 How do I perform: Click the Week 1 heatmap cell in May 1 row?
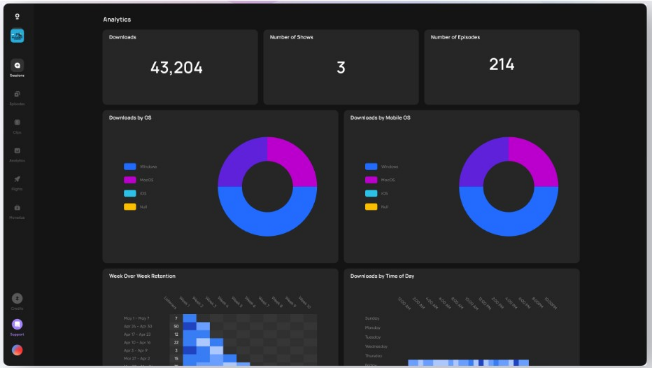190,318
